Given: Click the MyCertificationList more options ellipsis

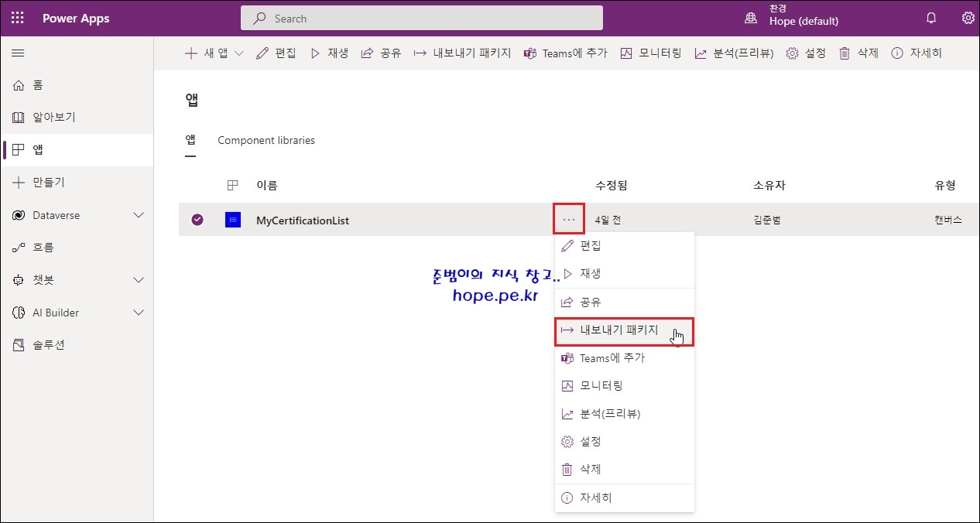Looking at the screenshot, I should (569, 220).
